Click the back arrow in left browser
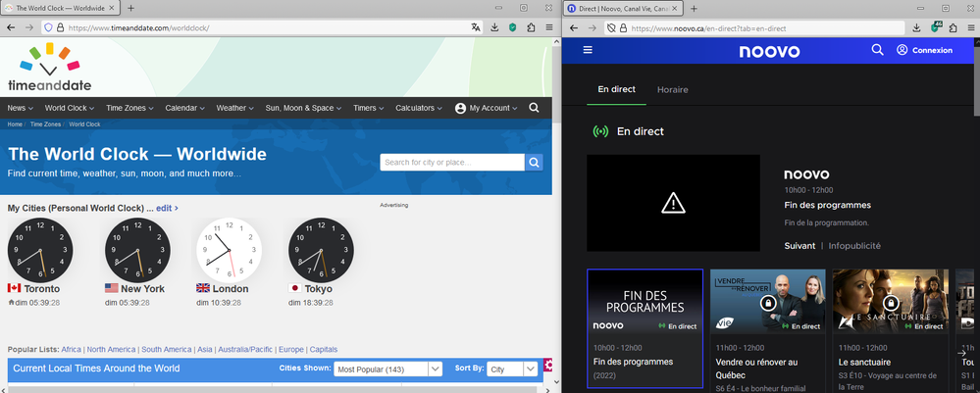The image size is (980, 393). [11, 27]
